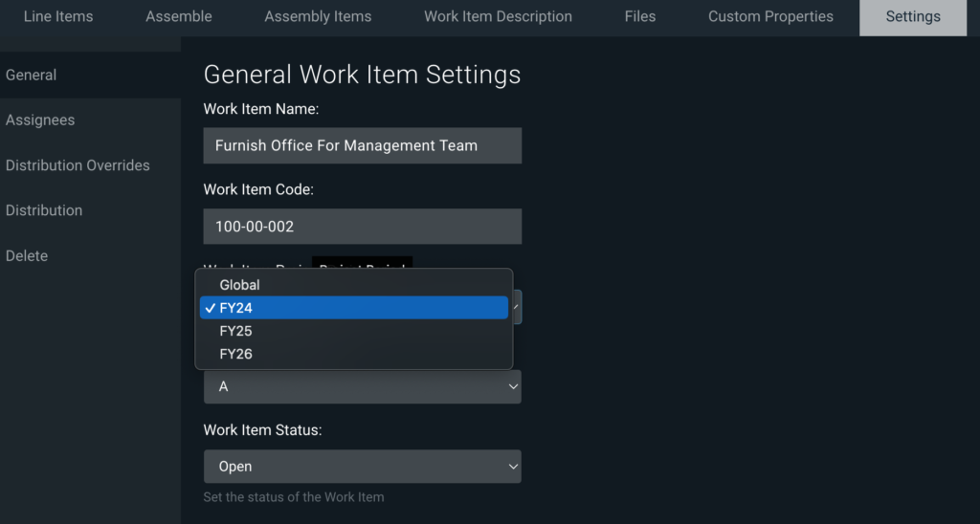Click the Work Item Code label
Image resolution: width=980 pixels, height=524 pixels.
click(258, 190)
